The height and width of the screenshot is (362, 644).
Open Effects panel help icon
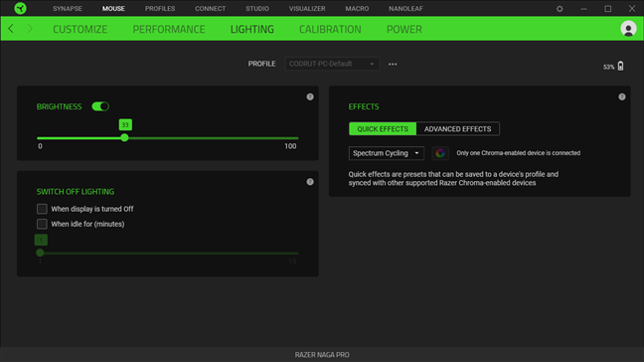click(x=622, y=97)
